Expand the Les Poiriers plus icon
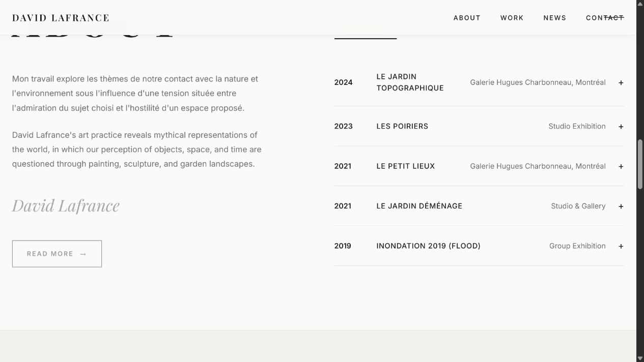This screenshot has height=362, width=644. pos(621,127)
